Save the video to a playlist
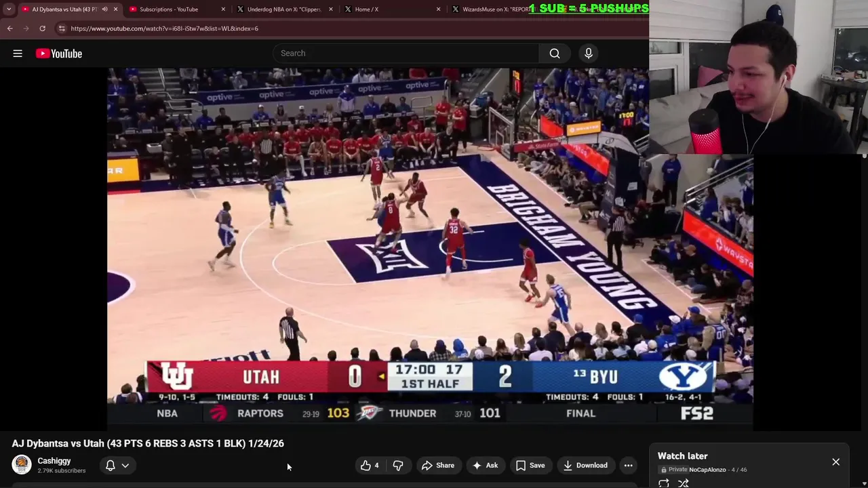 click(x=530, y=466)
